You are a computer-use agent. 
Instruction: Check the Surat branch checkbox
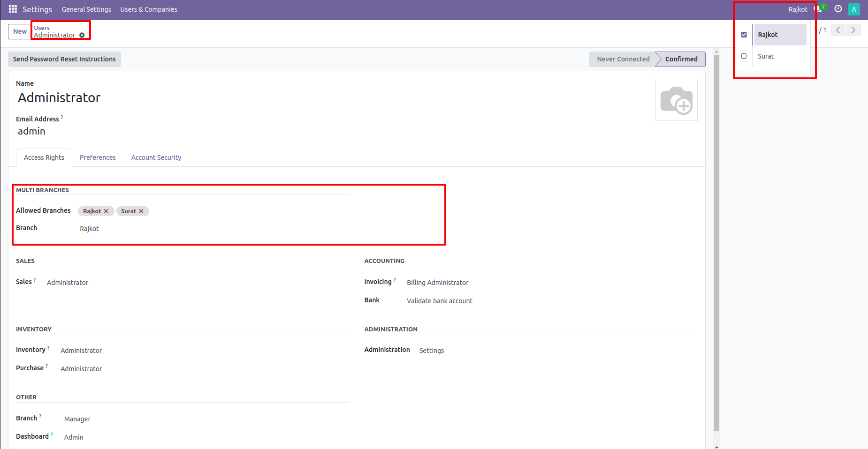[x=744, y=56]
